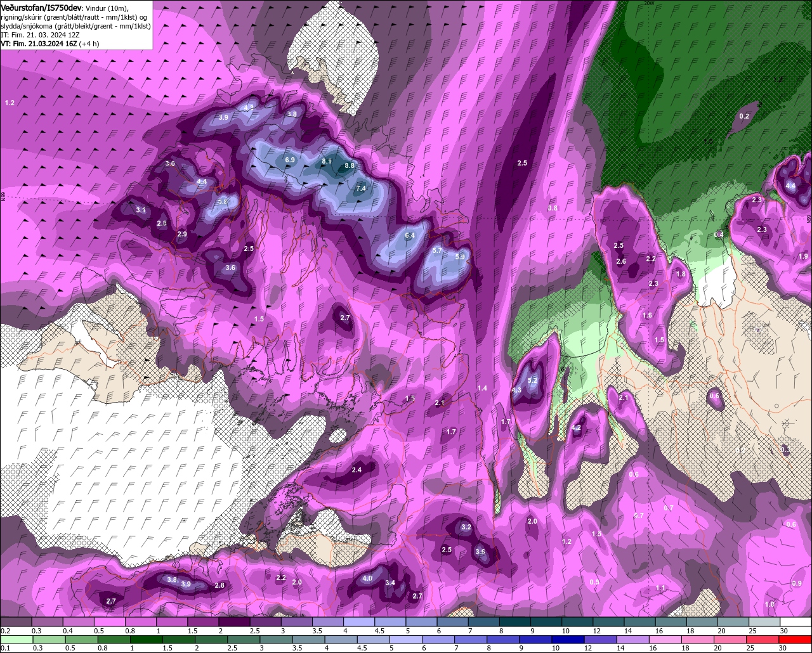Click the 7.4 value label on the map
Image resolution: width=812 pixels, height=653 pixels.
361,188
